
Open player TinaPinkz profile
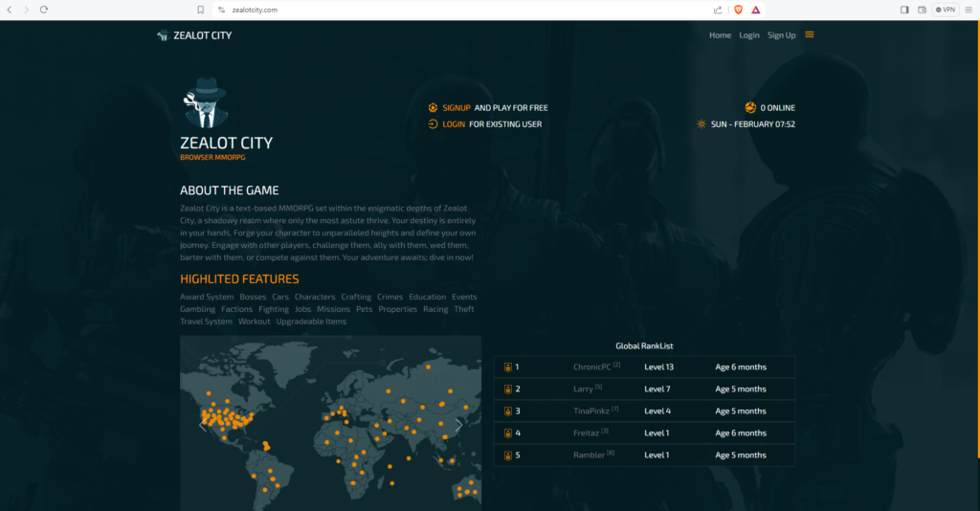point(591,411)
